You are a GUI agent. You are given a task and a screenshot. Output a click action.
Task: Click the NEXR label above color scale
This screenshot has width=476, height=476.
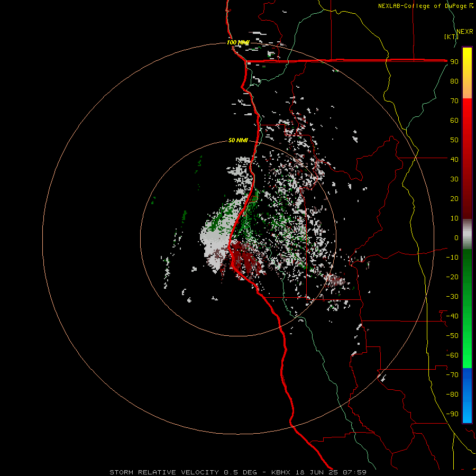click(x=464, y=32)
